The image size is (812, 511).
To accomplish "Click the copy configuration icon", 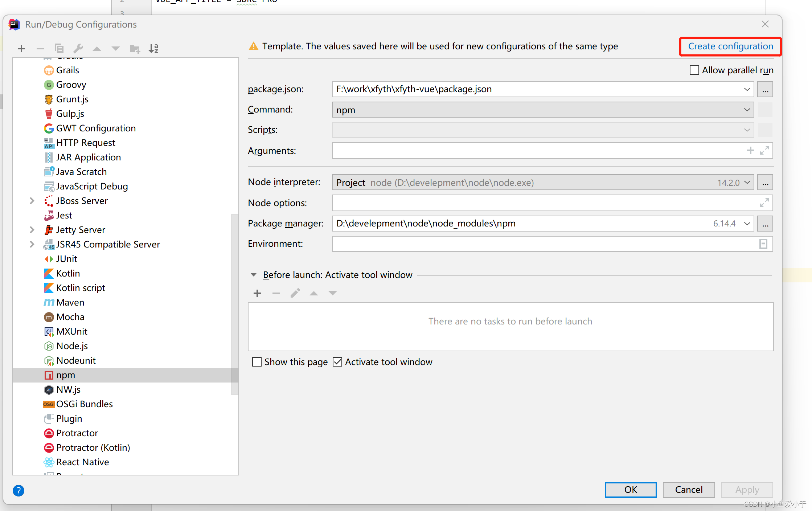I will pyautogui.click(x=59, y=48).
